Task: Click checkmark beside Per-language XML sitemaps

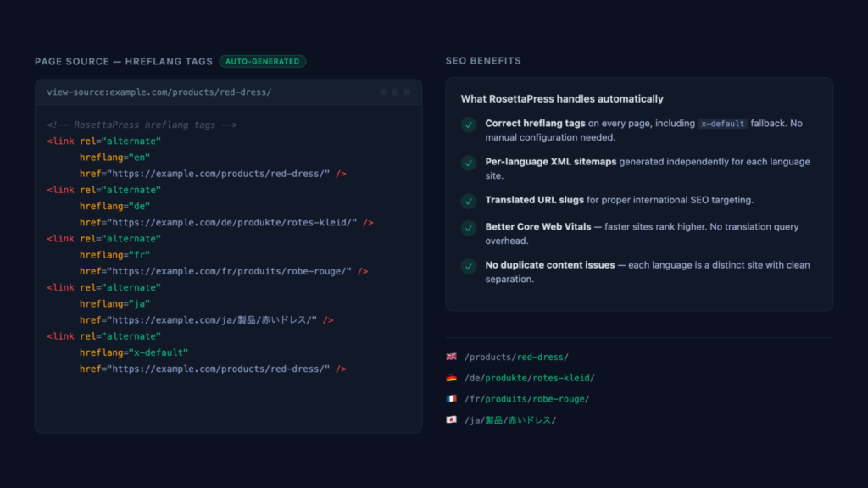Action: pos(469,163)
